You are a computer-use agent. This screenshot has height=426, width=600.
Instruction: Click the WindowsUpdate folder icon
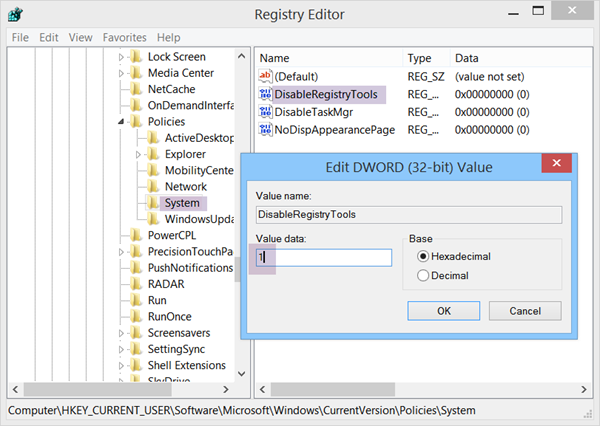(x=153, y=219)
